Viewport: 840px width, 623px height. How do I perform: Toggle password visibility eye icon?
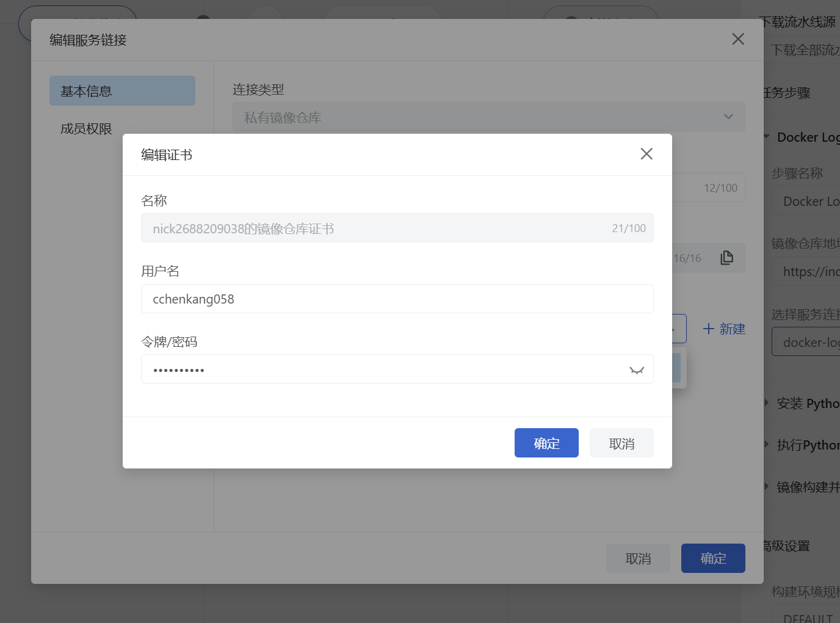[637, 370]
